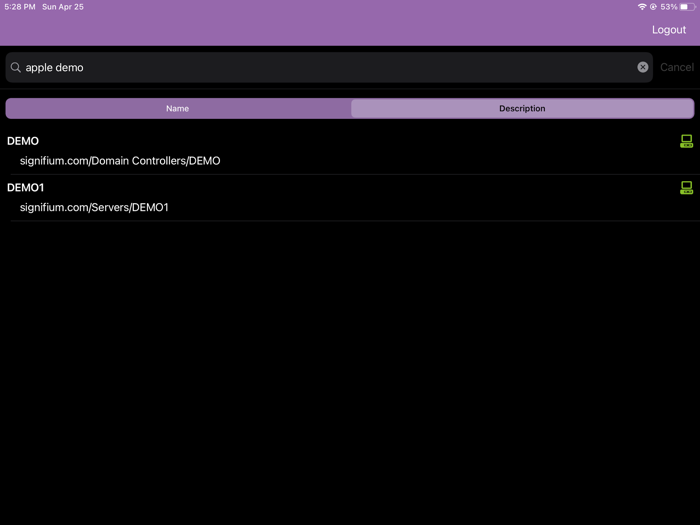Cancel the current search

click(677, 67)
